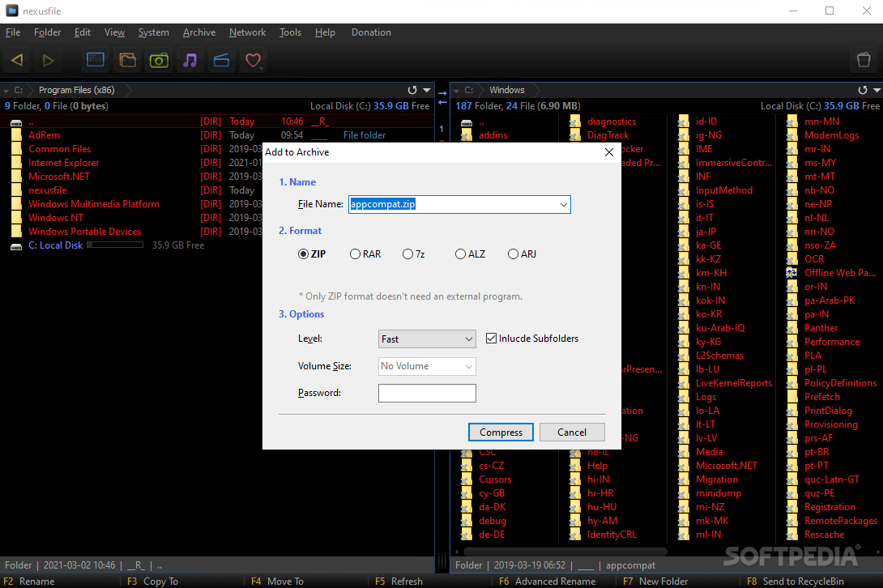Image resolution: width=883 pixels, height=588 pixels.
Task: Open left panel history dropdown arrow
Action: (x=426, y=90)
